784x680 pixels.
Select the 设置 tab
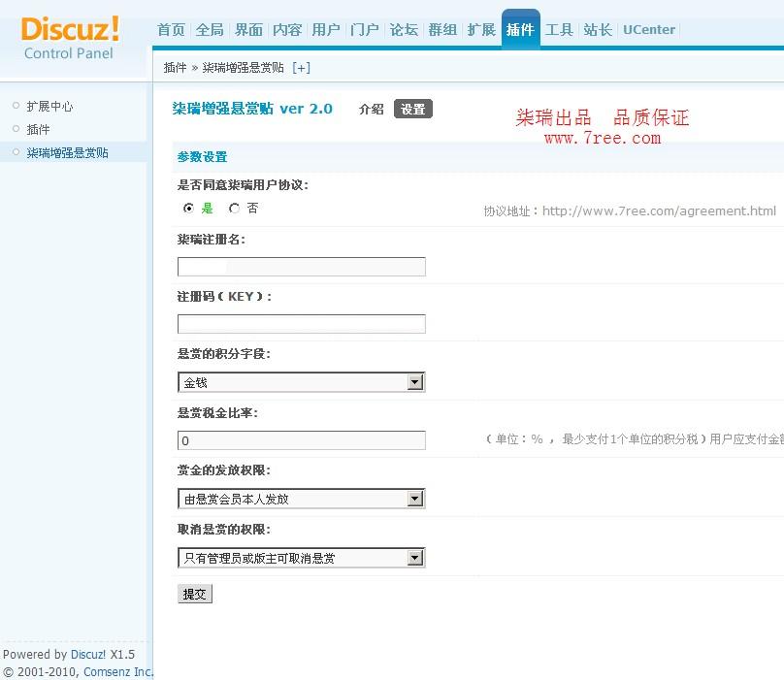pyautogui.click(x=413, y=109)
